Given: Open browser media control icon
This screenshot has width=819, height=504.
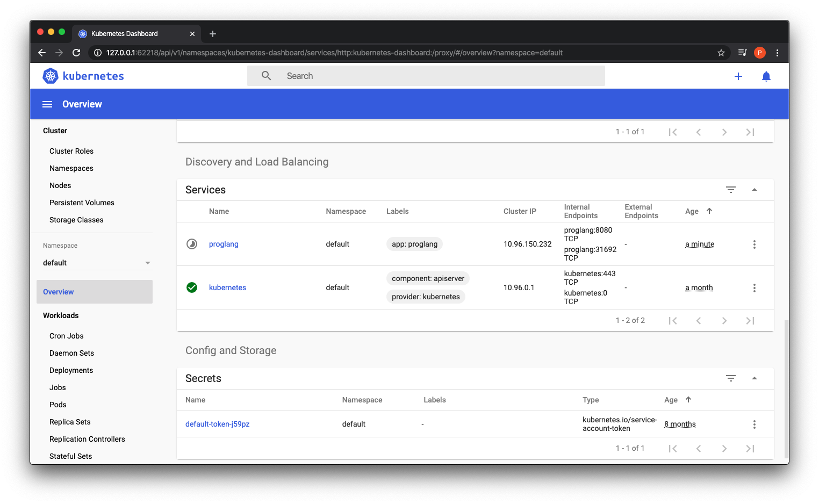Looking at the screenshot, I should [743, 53].
